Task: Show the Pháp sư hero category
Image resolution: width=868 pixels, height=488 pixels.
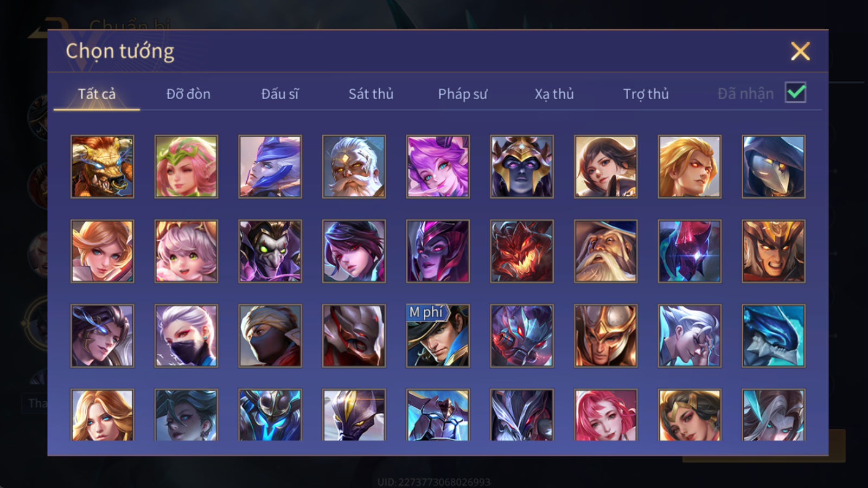Action: [x=463, y=94]
